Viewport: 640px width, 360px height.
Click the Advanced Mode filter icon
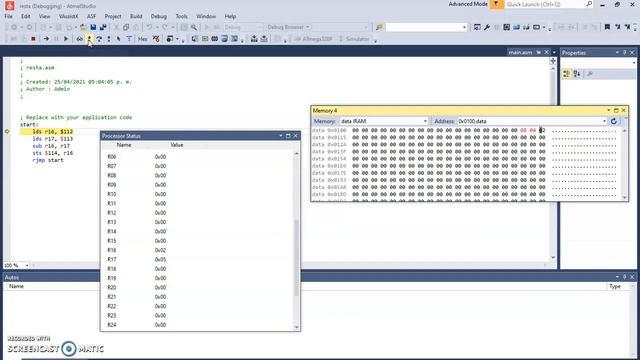(496, 4)
